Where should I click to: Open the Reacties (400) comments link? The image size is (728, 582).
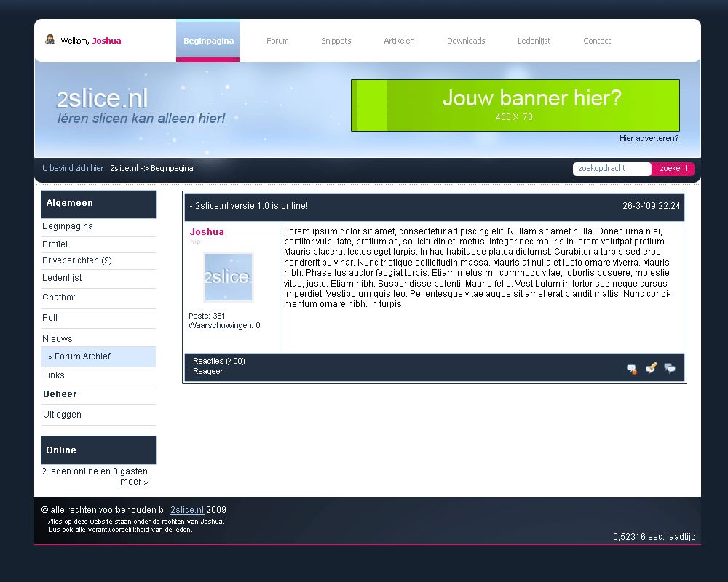(218, 361)
